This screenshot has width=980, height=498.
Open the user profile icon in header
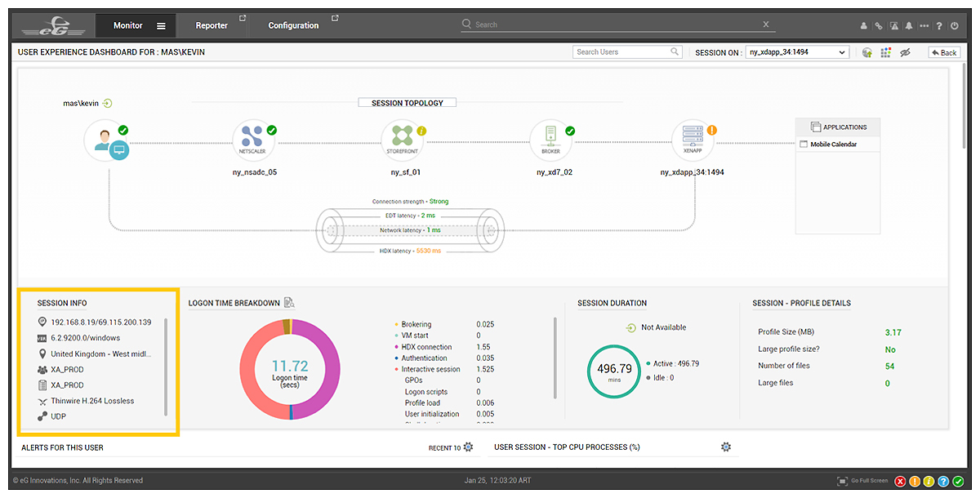click(x=864, y=25)
